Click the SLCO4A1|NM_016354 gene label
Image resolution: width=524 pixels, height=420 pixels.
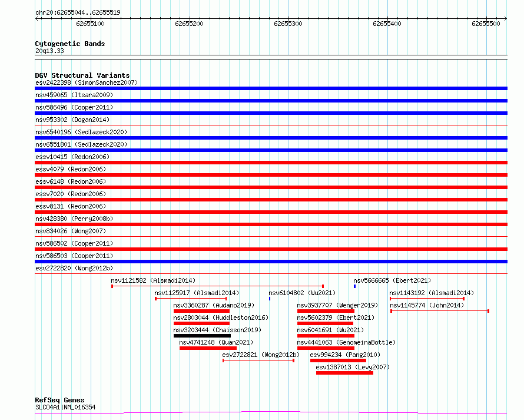(x=65, y=407)
